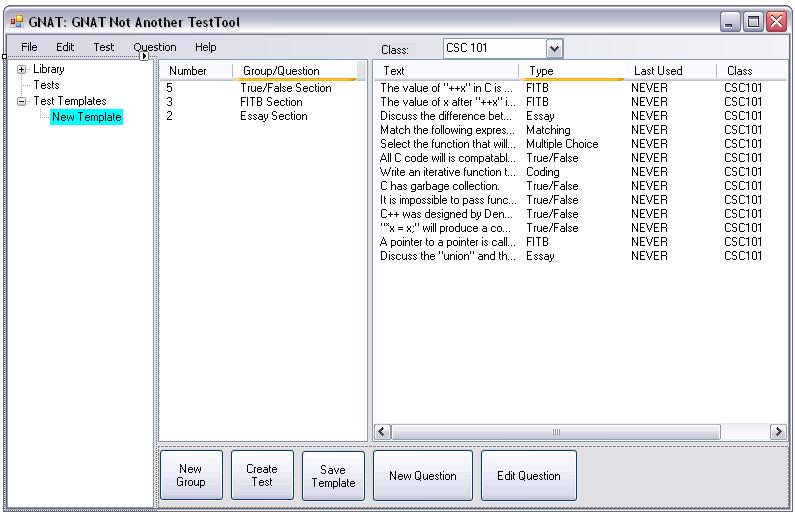Select the 'C has garbage collection.' question
The height and width of the screenshot is (515, 795).
click(440, 186)
